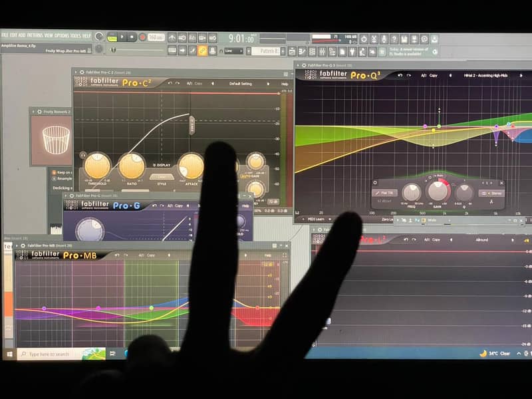Toggle the Pat/Song mode switch
Screen dimensions: 532x399
click(112, 37)
